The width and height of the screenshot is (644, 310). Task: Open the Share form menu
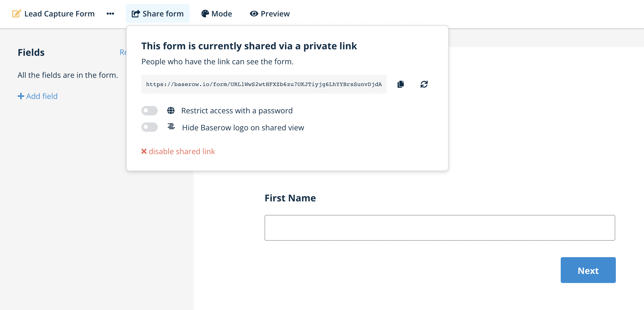pyautogui.click(x=158, y=14)
